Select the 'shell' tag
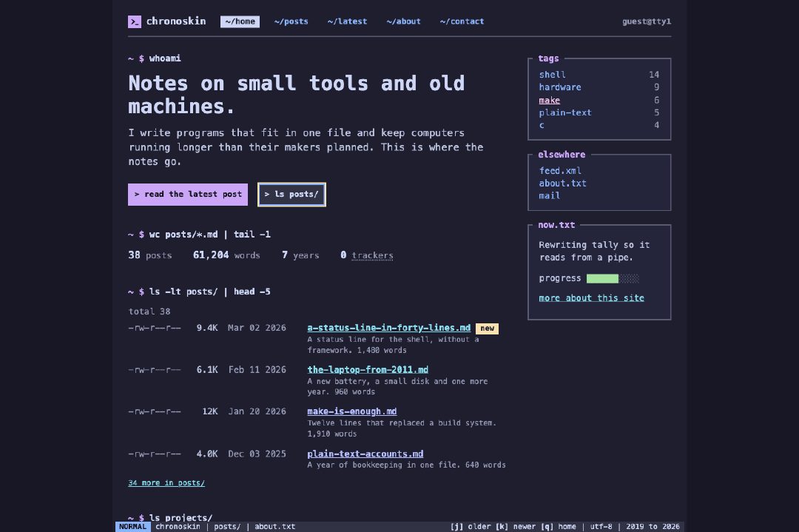Image resolution: width=799 pixels, height=532 pixels. point(553,75)
